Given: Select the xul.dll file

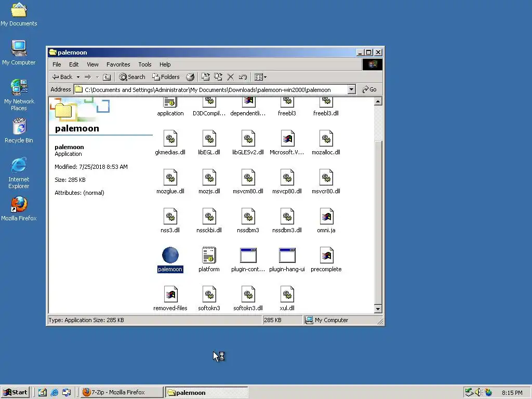Looking at the screenshot, I should pyautogui.click(x=287, y=294).
